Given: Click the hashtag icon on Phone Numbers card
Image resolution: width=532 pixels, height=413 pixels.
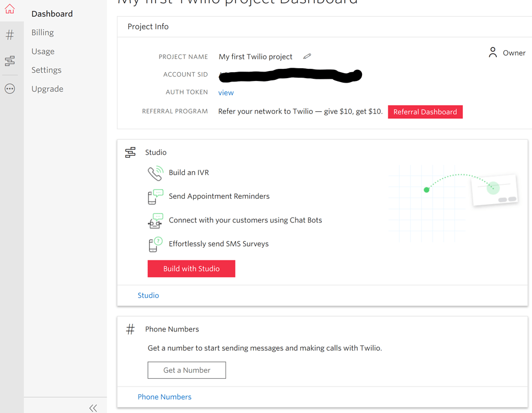Looking at the screenshot, I should coord(130,328).
